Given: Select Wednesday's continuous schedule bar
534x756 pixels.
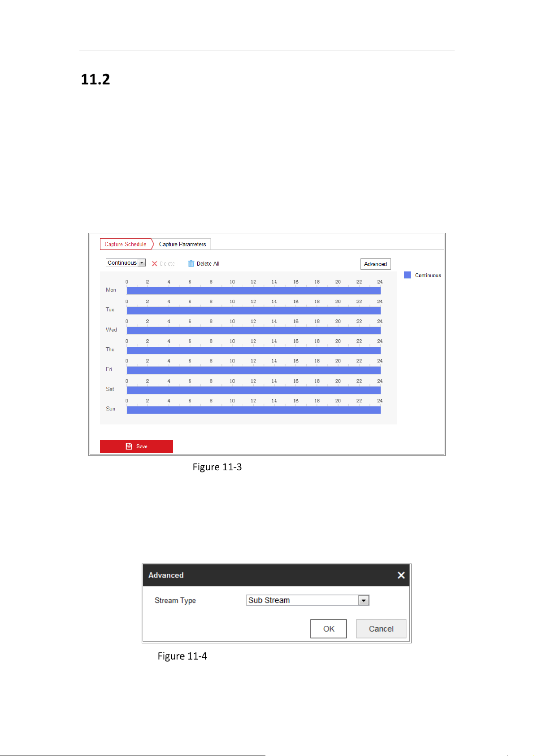Looking at the screenshot, I should click(254, 331).
